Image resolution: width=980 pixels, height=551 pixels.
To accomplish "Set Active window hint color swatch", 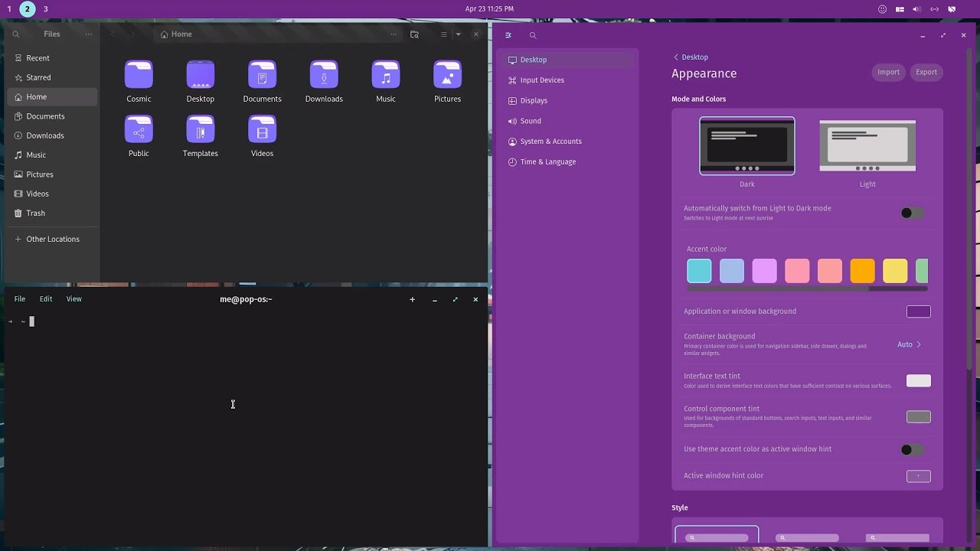I will click(x=918, y=476).
